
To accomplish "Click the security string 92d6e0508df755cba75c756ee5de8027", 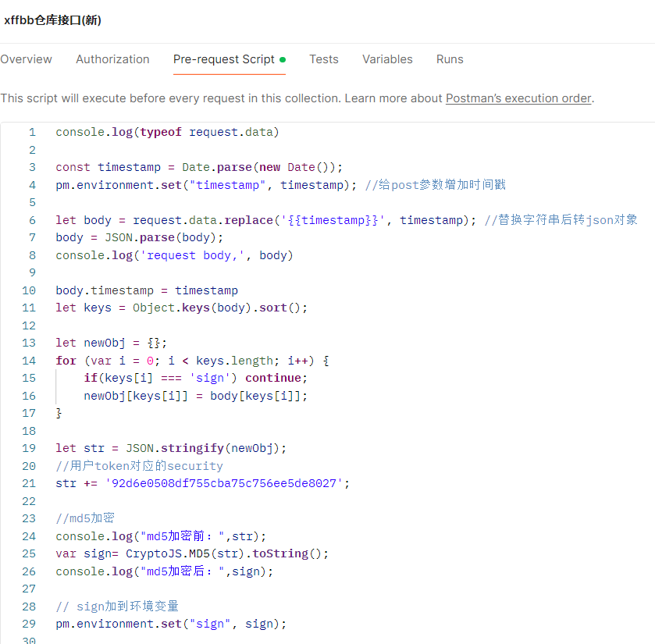I will click(x=224, y=483).
